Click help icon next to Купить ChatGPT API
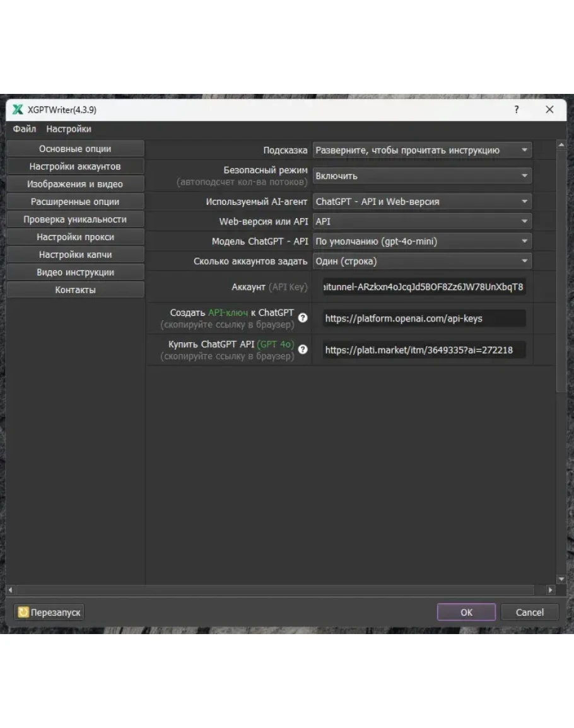Viewport: 574px width, 728px height. pyautogui.click(x=303, y=349)
